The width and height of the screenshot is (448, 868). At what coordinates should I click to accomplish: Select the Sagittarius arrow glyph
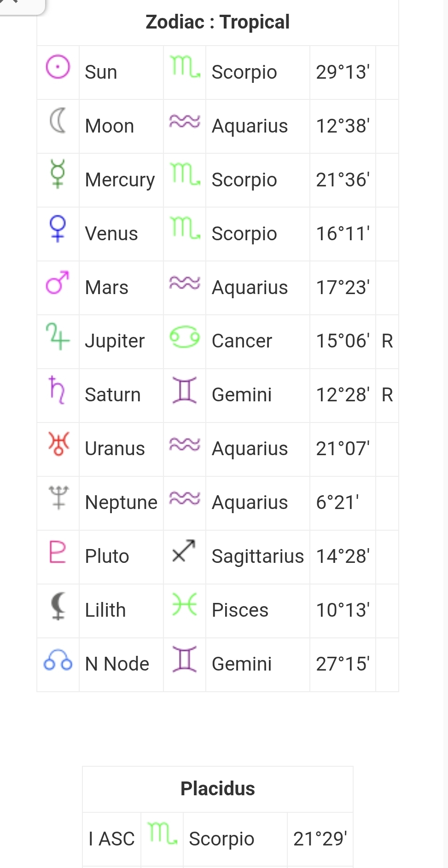point(184,550)
